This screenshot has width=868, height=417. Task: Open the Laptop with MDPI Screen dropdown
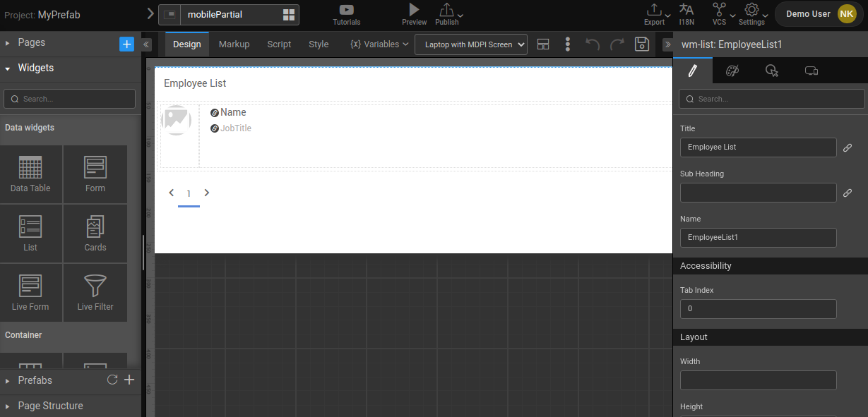[471, 44]
